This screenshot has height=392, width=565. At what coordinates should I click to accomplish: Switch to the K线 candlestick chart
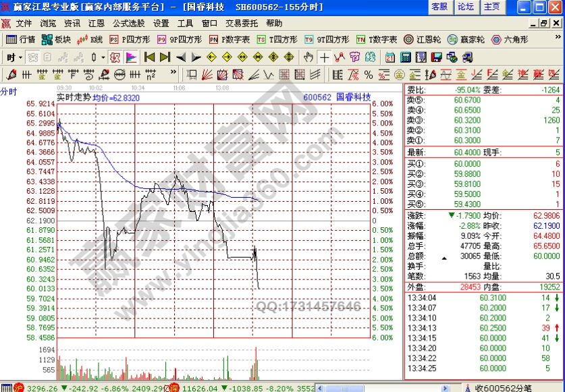pyautogui.click(x=90, y=39)
